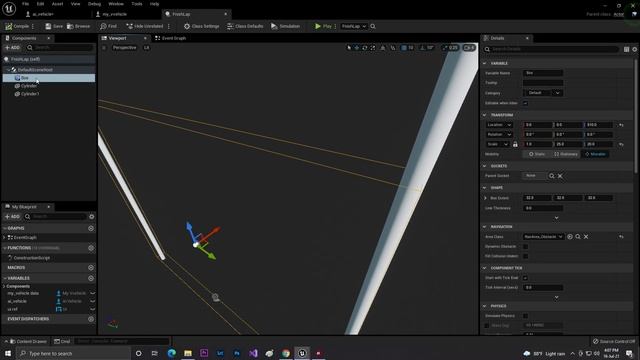
Task: Set mobility to Stationary
Action: tap(565, 154)
